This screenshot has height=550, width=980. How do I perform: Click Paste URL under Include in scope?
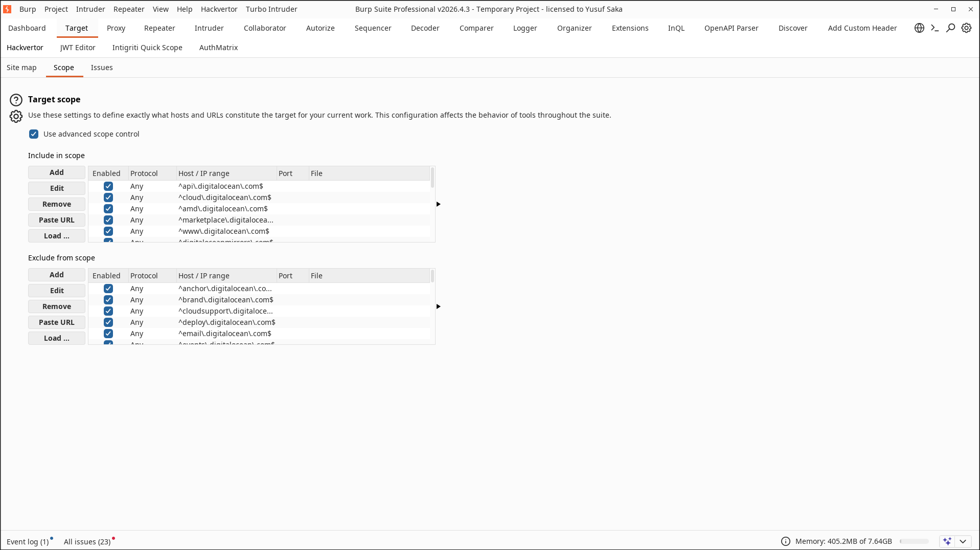tap(57, 220)
